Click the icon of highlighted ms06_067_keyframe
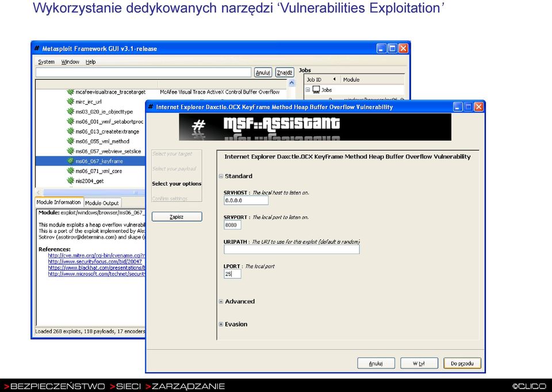 pos(70,161)
